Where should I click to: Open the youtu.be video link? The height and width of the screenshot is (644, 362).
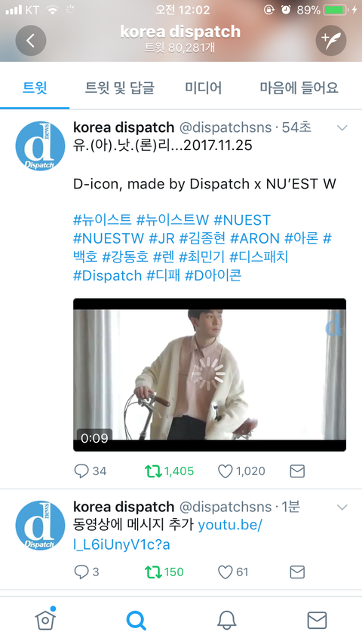167,535
